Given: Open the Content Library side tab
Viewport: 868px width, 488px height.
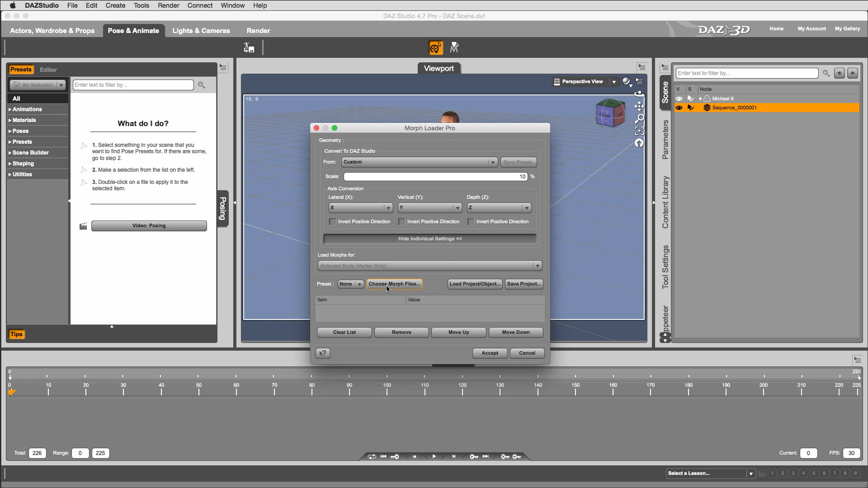Looking at the screenshot, I should pyautogui.click(x=665, y=202).
